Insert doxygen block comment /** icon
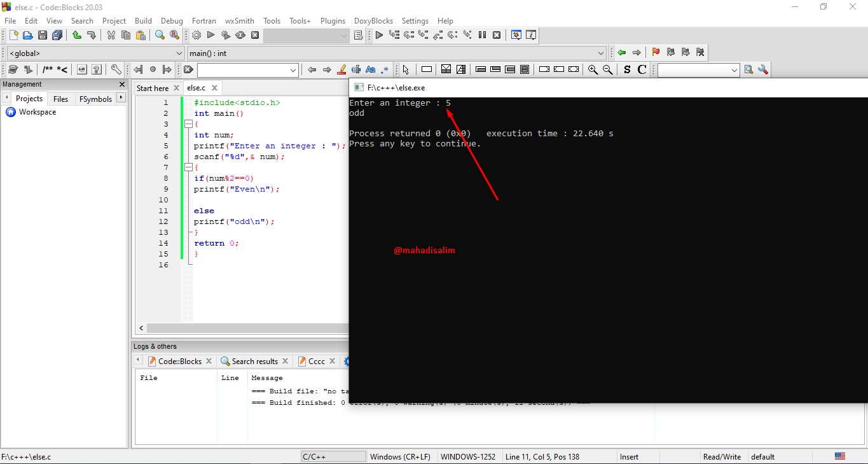This screenshot has width=868, height=464. [x=48, y=70]
